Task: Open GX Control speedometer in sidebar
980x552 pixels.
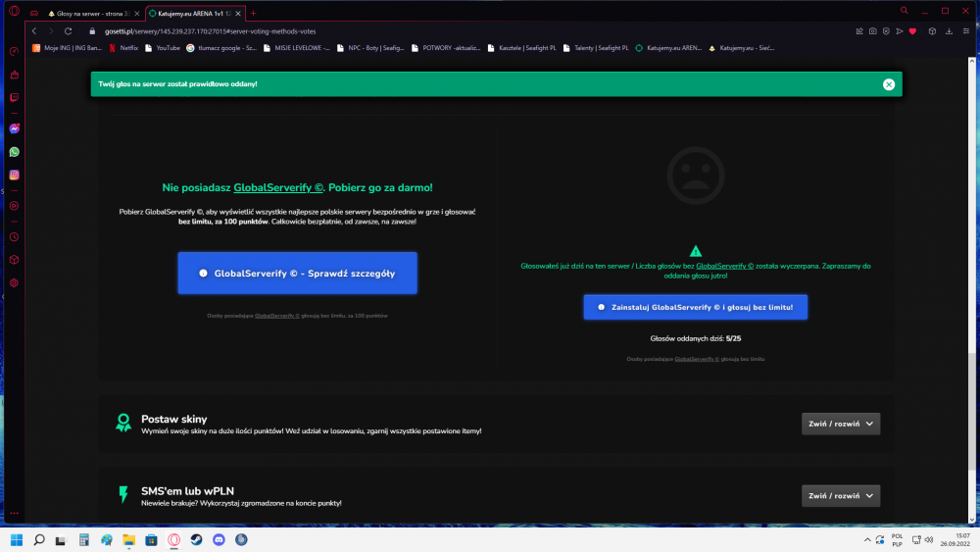Action: [x=15, y=51]
